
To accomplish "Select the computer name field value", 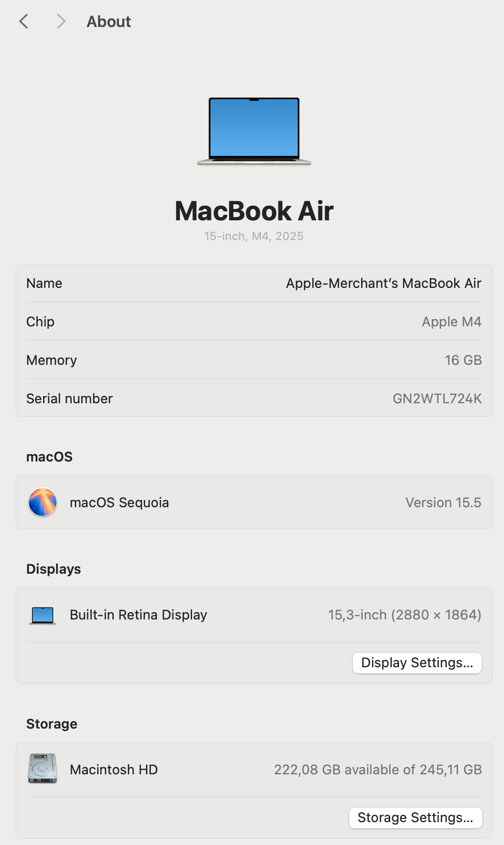I will click(383, 283).
